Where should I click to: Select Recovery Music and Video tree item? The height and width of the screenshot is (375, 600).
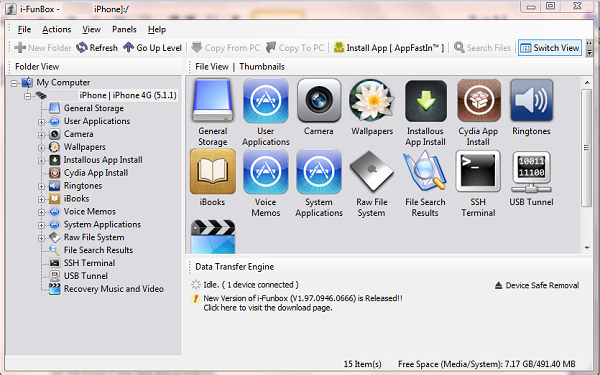(113, 289)
